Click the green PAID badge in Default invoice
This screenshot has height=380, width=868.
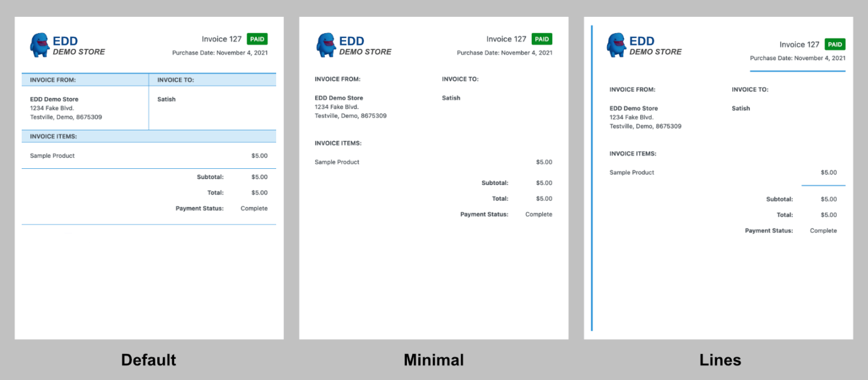coord(257,39)
